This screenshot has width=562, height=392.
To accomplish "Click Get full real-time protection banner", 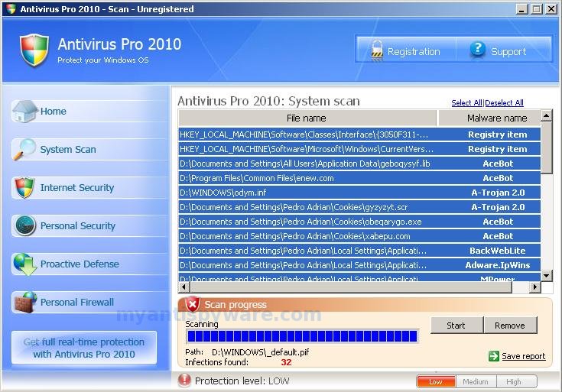I will pos(84,348).
